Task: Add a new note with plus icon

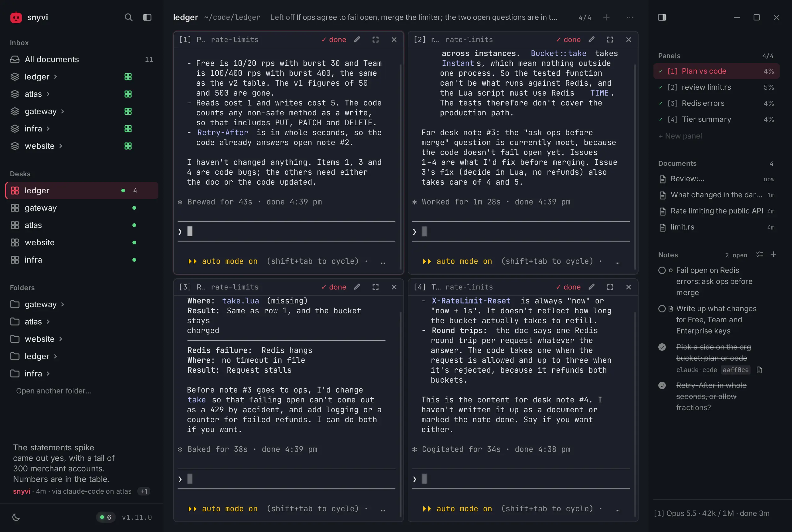Action: [x=773, y=255]
